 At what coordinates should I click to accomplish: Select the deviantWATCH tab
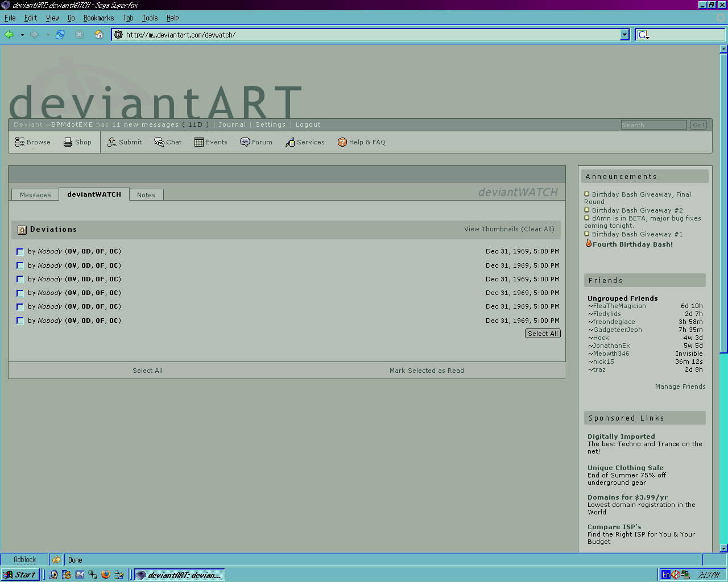[x=94, y=194]
